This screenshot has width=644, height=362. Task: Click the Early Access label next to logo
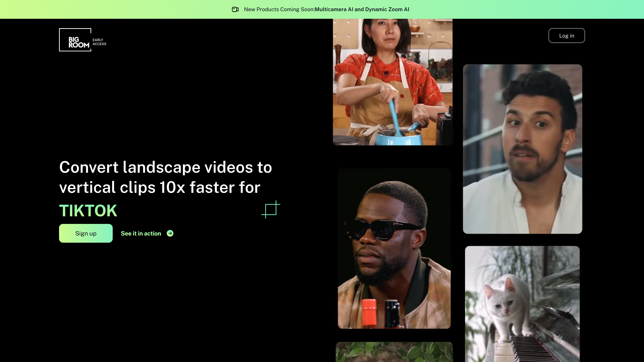[99, 42]
